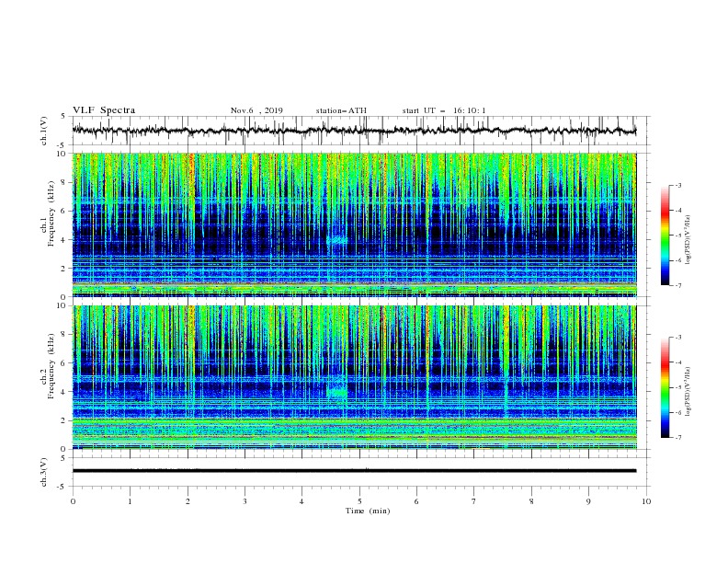
Task: Click the ch.2 spectrogram panel
Action: pos(354,377)
